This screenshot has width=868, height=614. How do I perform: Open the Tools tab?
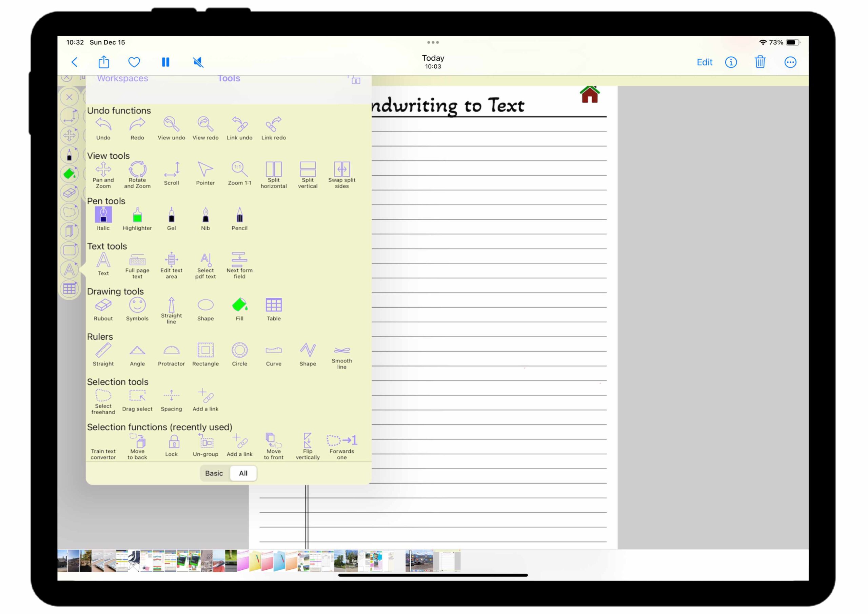(229, 79)
